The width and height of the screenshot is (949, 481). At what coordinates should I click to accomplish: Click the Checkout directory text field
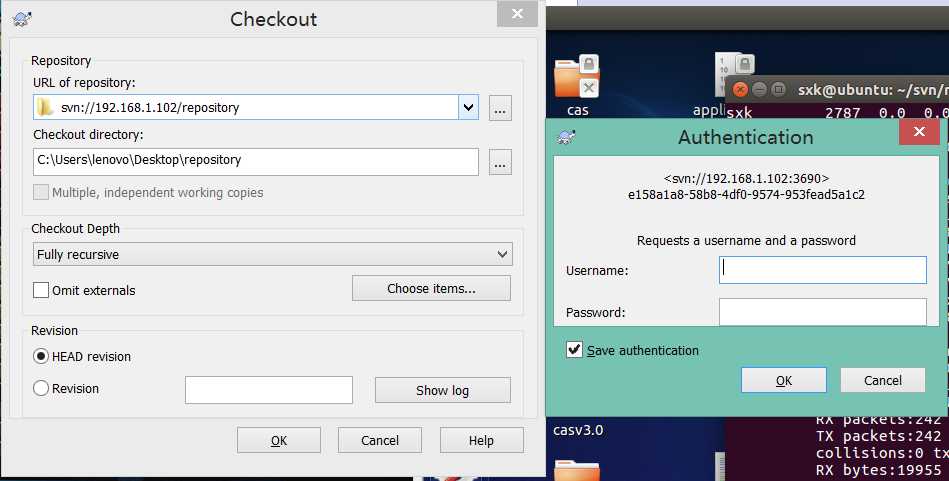click(x=256, y=162)
